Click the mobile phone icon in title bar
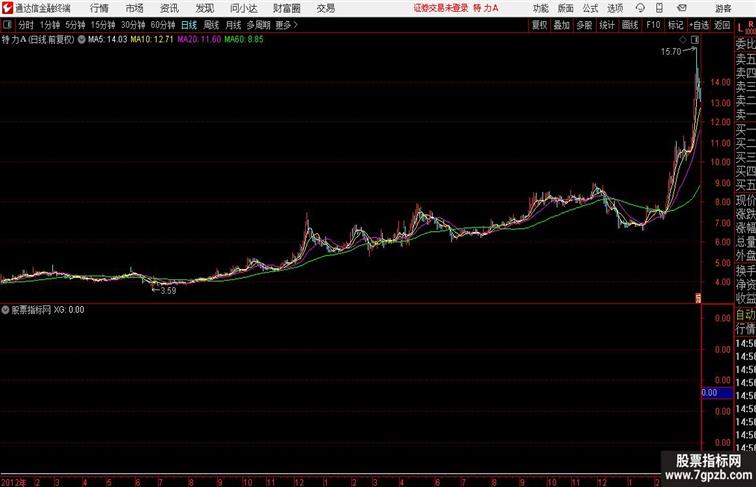 [x=659, y=8]
